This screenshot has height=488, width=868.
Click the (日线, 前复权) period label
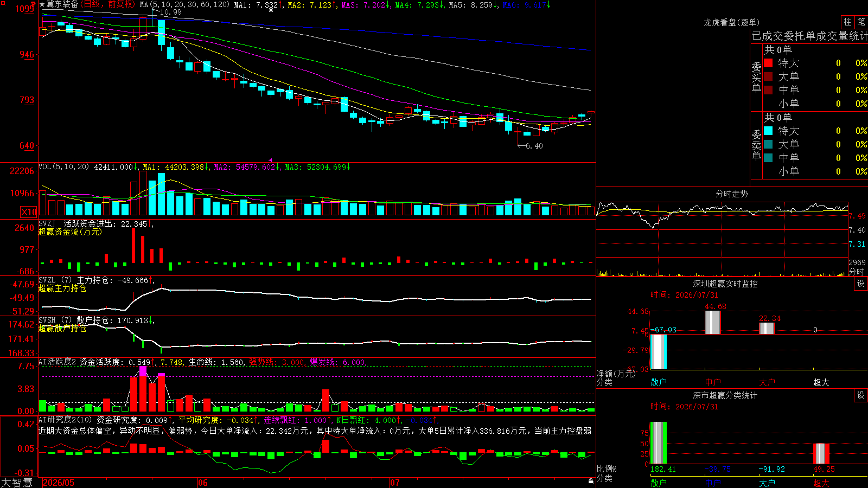108,4
